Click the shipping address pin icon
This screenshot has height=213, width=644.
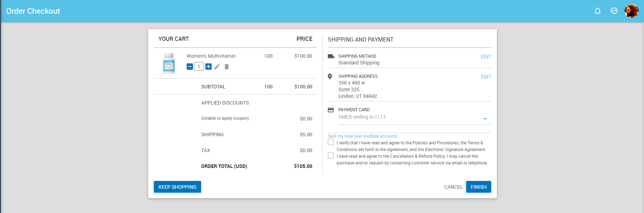click(x=330, y=76)
